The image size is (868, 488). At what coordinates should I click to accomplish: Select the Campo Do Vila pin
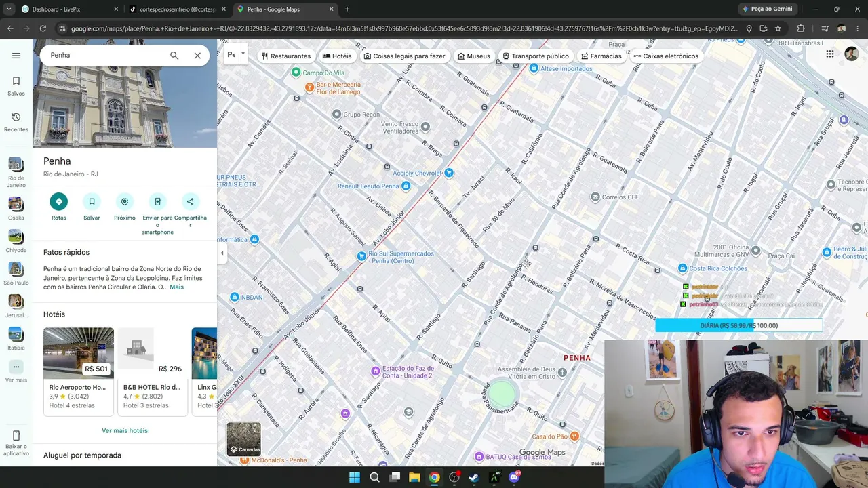coord(296,73)
